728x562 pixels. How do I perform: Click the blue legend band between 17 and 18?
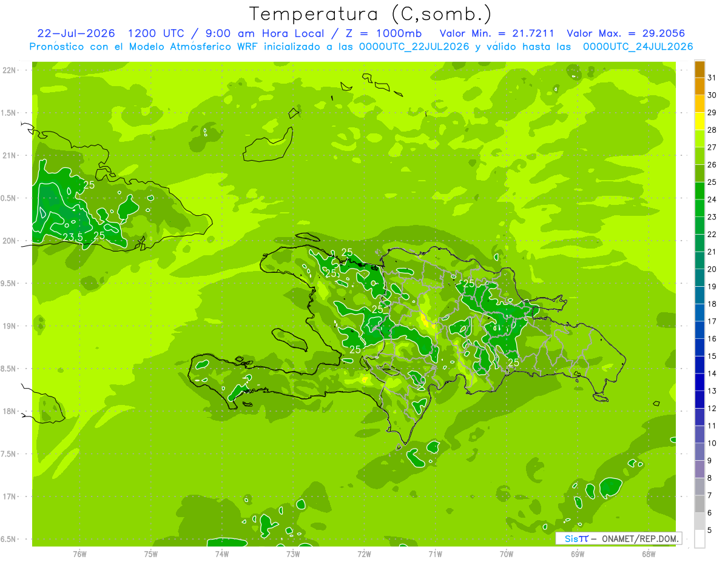click(x=699, y=312)
